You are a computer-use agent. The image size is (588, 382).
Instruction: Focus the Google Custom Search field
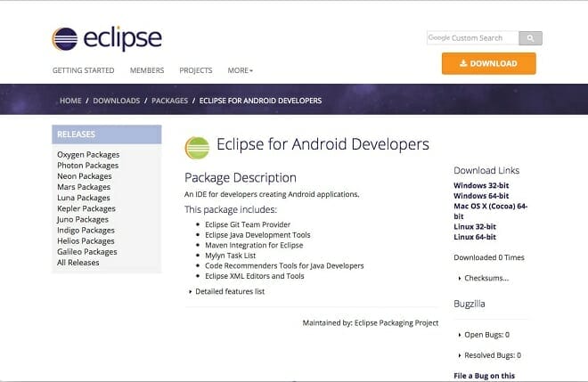(473, 38)
